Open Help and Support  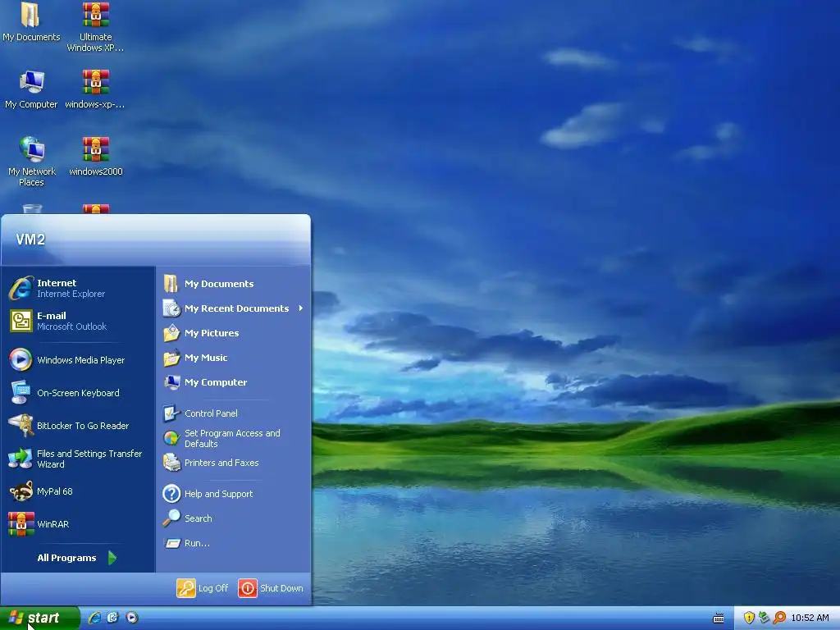click(234, 494)
